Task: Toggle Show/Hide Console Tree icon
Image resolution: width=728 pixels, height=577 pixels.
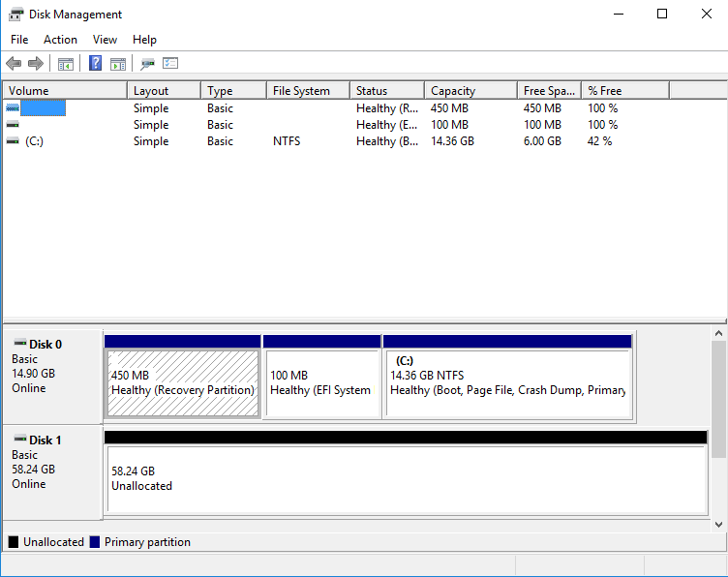Action: pyautogui.click(x=66, y=64)
